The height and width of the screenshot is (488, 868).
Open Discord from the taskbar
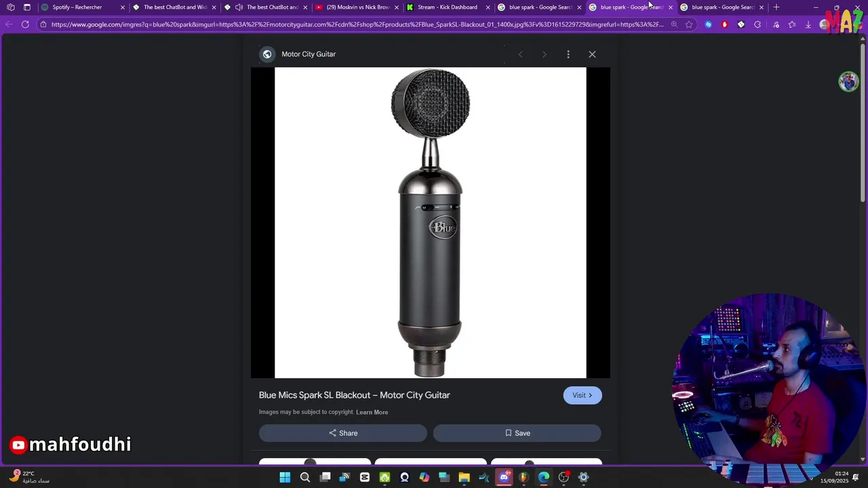click(x=504, y=477)
